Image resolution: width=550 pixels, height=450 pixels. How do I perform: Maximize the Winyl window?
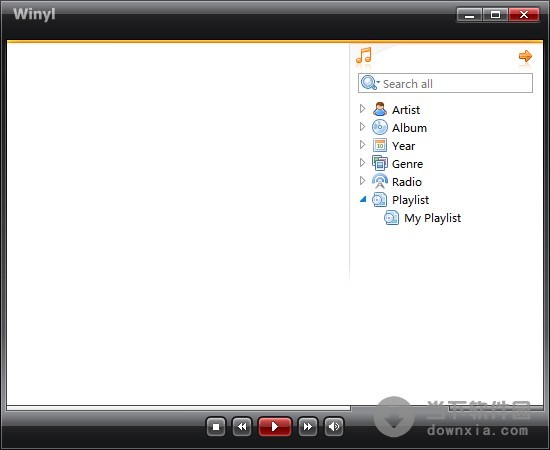point(495,15)
